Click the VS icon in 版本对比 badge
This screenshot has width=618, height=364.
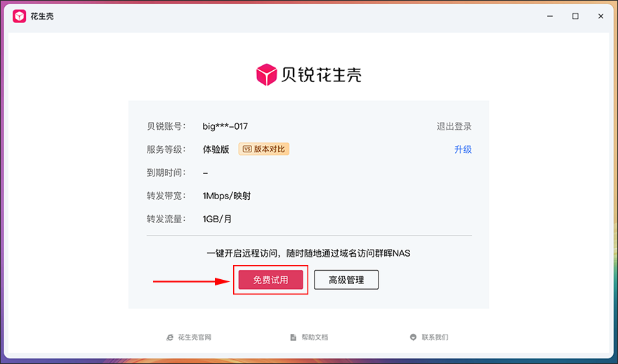pos(247,149)
